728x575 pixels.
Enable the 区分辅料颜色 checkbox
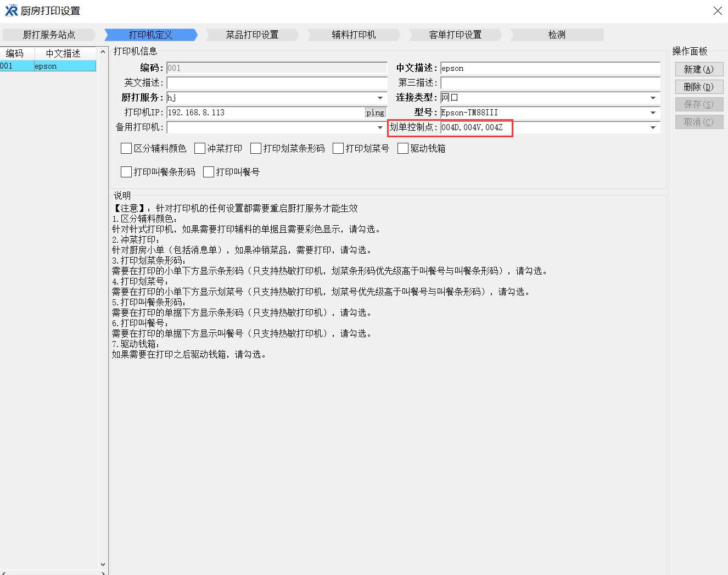tap(126, 148)
